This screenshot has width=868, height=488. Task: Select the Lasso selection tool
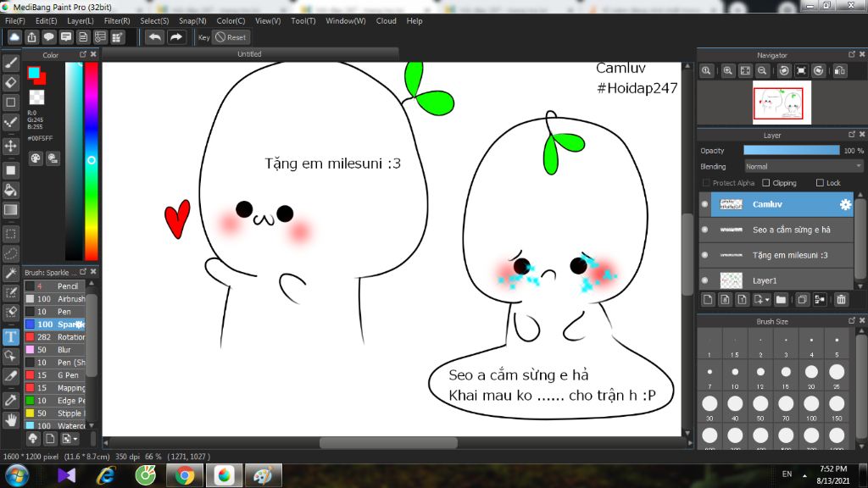pos(10,254)
